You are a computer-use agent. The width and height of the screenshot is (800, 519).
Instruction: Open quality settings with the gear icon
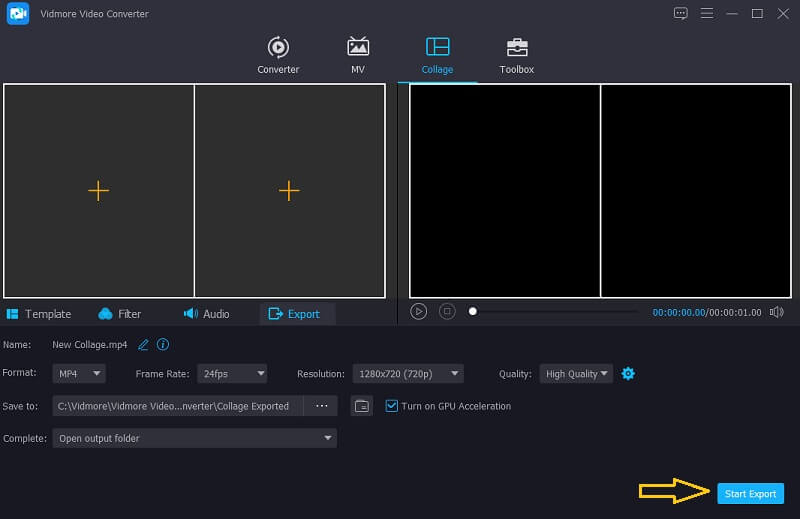pyautogui.click(x=628, y=374)
